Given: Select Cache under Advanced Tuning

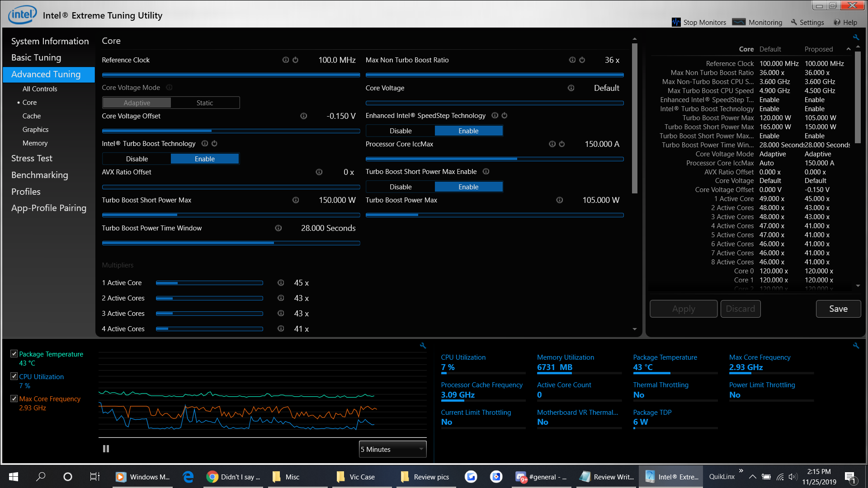Looking at the screenshot, I should click(x=32, y=116).
